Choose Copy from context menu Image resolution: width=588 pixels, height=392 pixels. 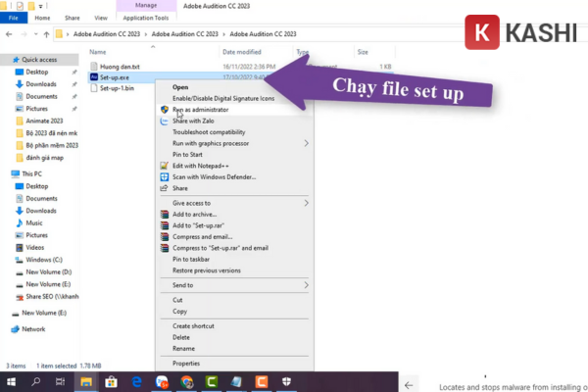[234, 312]
